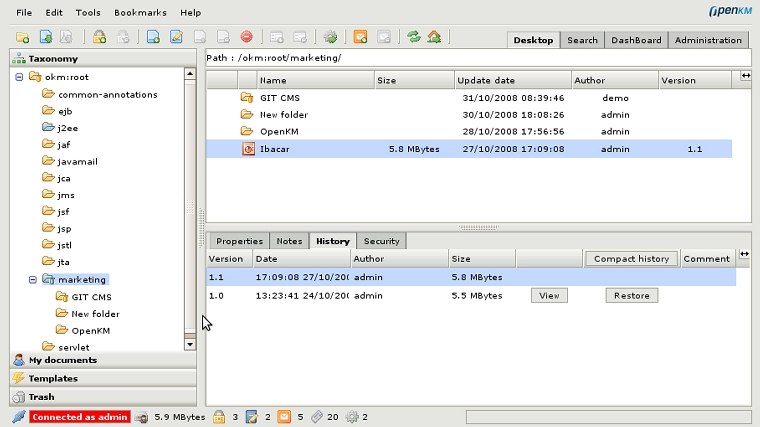The image size is (760, 427).
Task: Collapse the marketing tree node
Action: coord(33,280)
